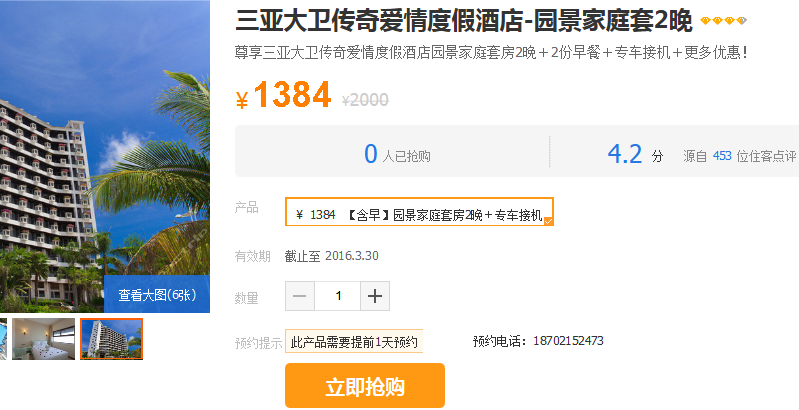This screenshot has width=799, height=410.
Task: Increase quantity with the plus button
Action: [375, 296]
